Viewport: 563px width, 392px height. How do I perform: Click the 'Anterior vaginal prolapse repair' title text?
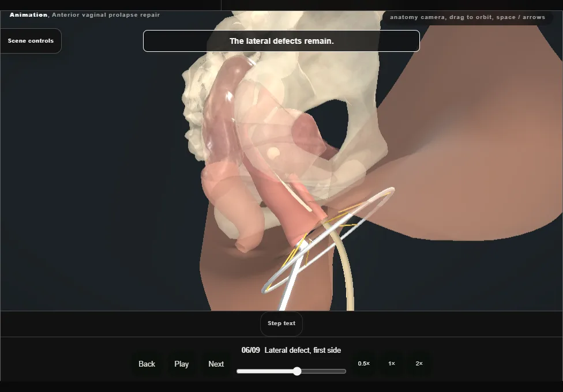tap(106, 15)
